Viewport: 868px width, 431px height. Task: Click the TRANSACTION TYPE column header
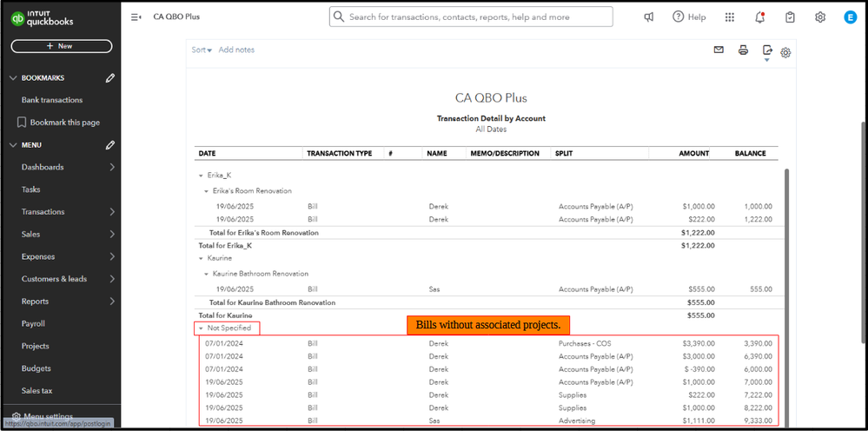point(340,153)
